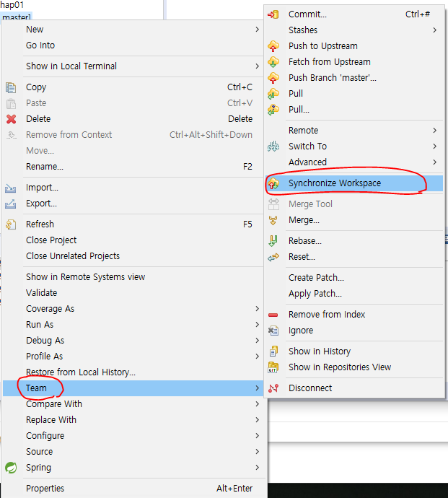Screen dimensions: 448x498
Task: Open the Team menu entry
Action: [133, 388]
